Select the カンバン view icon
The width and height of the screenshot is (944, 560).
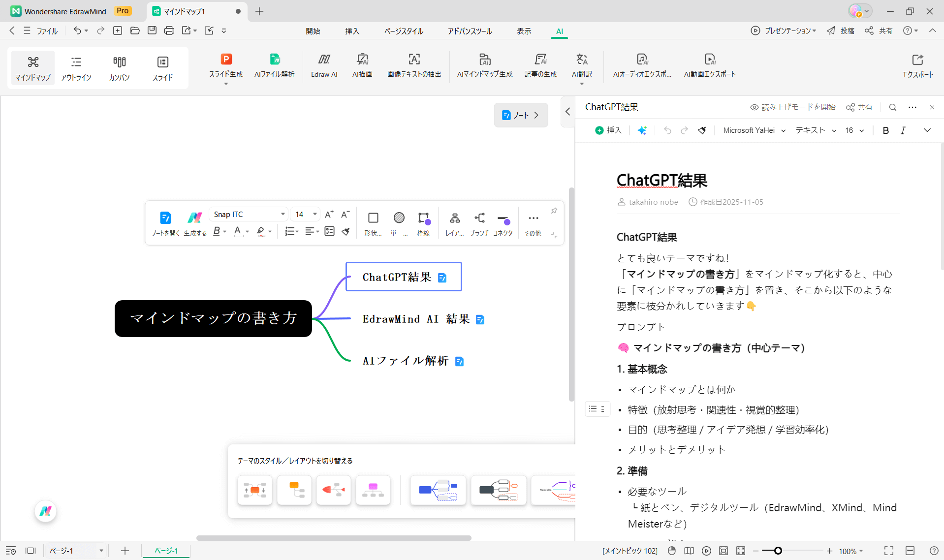pyautogui.click(x=119, y=67)
